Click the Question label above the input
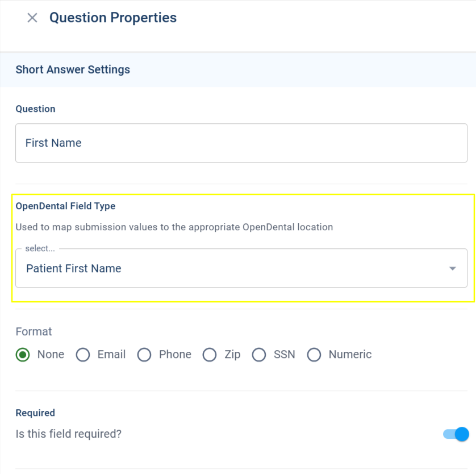The height and width of the screenshot is (474, 476). [35, 109]
